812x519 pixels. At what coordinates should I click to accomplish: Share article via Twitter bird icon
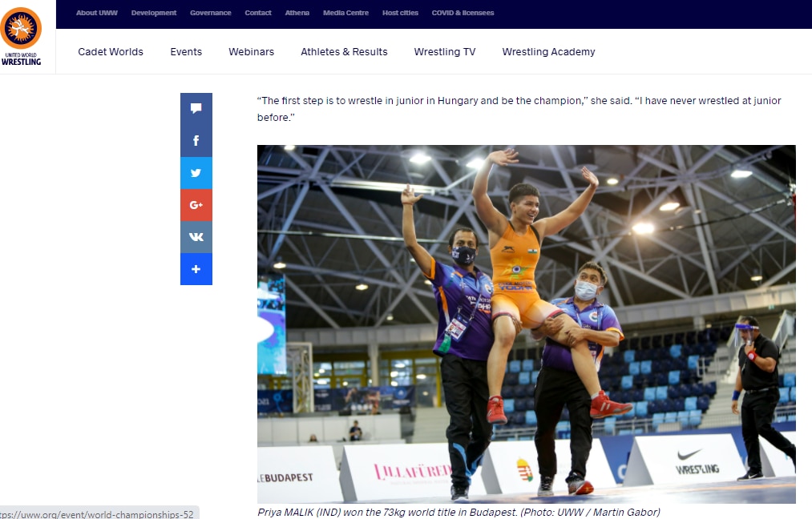[x=196, y=173]
